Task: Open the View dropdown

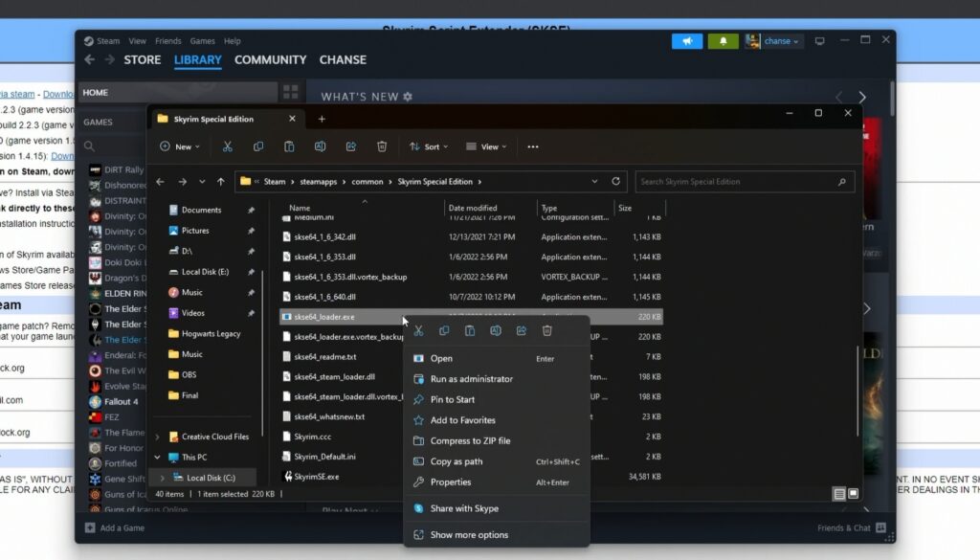Action: [x=486, y=146]
